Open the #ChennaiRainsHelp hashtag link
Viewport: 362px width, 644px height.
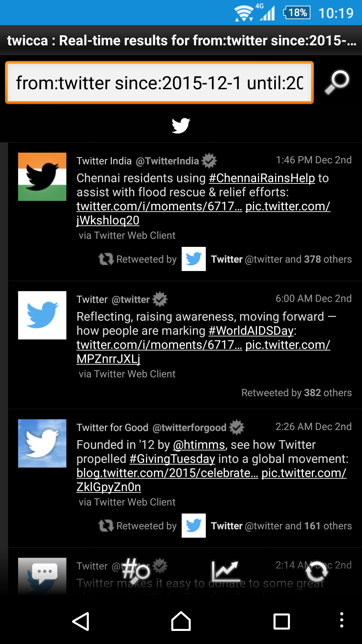click(262, 178)
